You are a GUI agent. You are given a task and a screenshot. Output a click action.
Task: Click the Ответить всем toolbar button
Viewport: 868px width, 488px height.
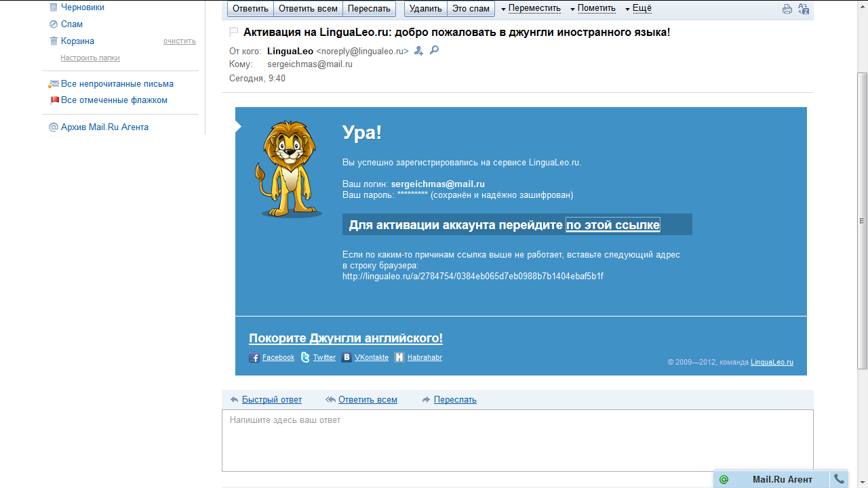tap(309, 8)
